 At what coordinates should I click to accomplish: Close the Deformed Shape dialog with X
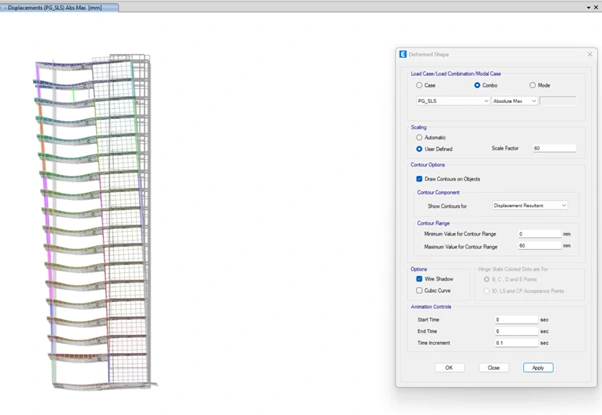pyautogui.click(x=590, y=54)
